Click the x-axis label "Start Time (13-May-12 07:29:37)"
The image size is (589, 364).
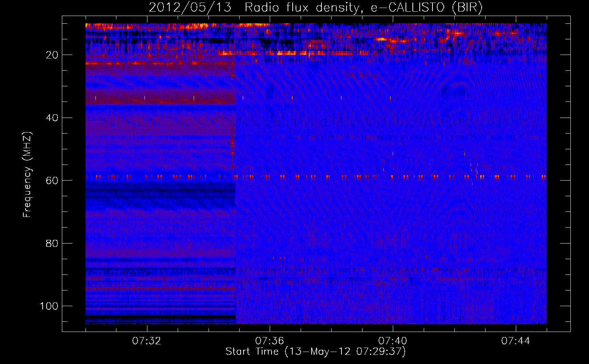click(316, 352)
